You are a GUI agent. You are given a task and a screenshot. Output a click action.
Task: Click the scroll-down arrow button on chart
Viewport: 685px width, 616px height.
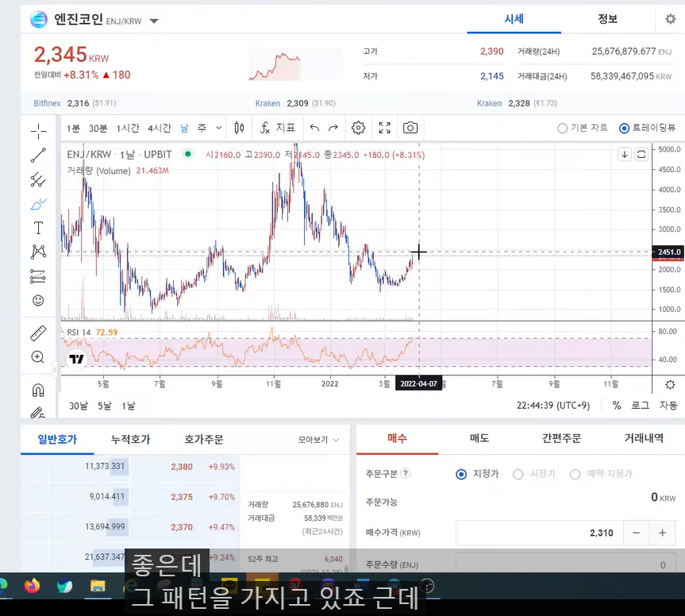pos(625,154)
